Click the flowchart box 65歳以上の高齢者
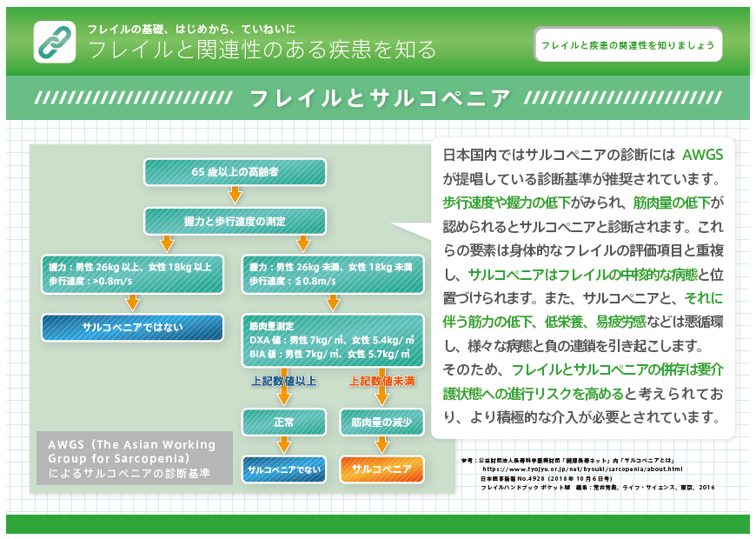The image size is (756, 539). (x=235, y=172)
